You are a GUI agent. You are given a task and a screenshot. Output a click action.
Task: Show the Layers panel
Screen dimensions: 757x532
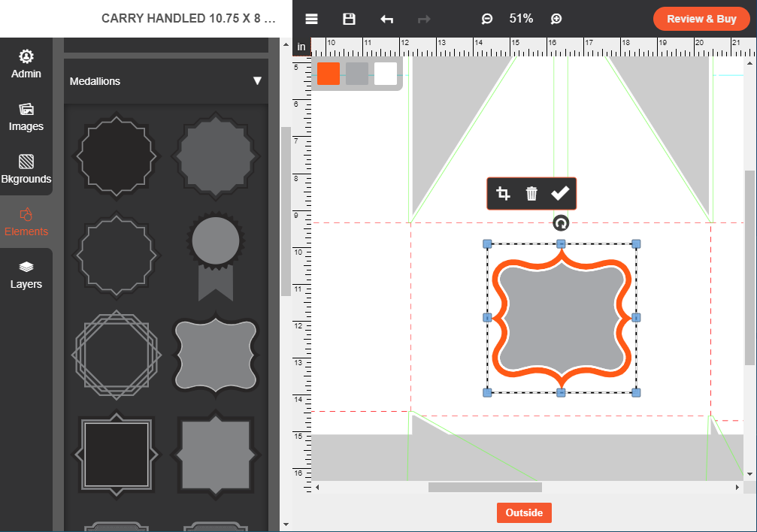point(26,274)
